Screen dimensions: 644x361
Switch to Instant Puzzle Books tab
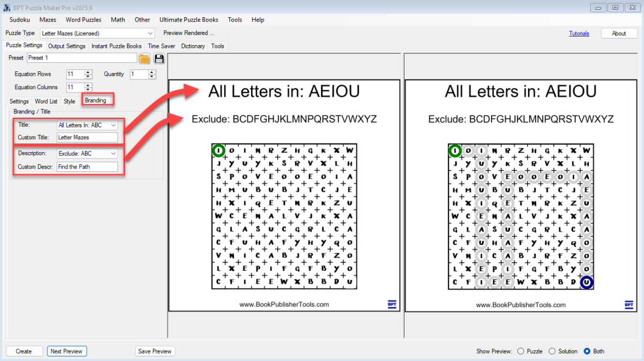tap(116, 46)
